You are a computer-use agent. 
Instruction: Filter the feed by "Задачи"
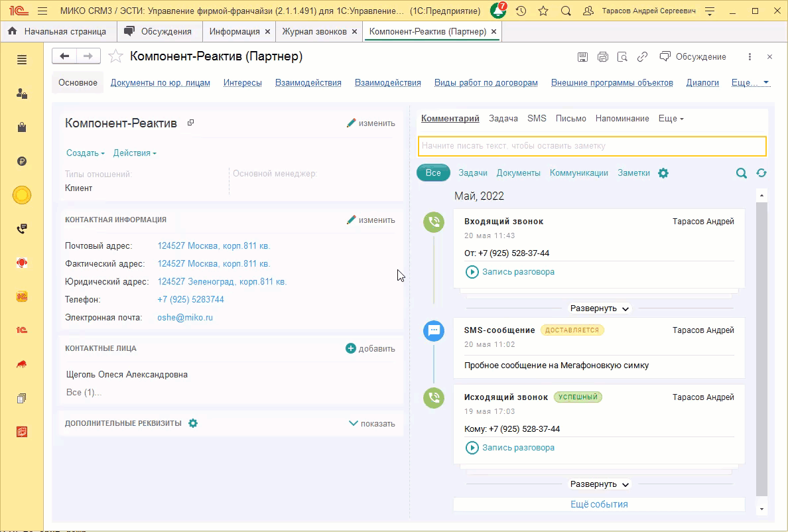(473, 173)
